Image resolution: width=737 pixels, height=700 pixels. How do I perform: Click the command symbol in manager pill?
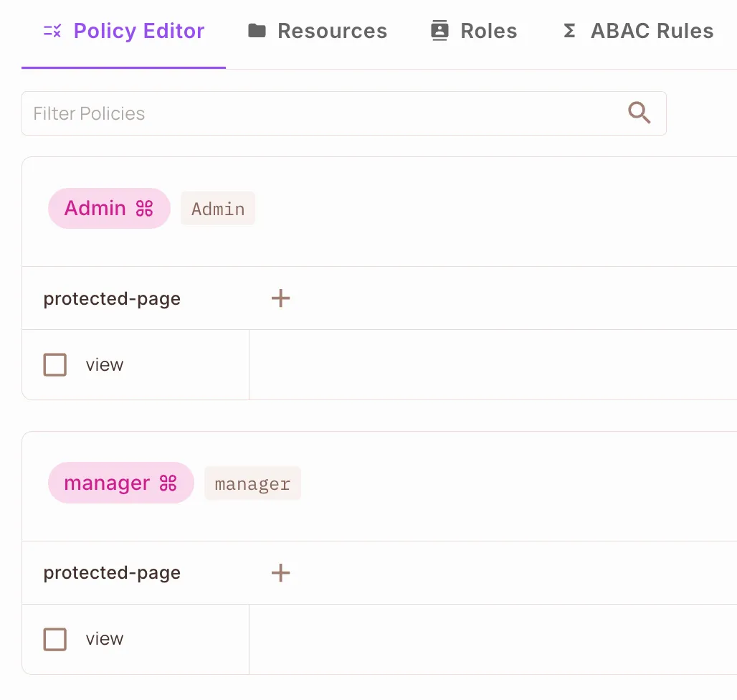tap(168, 483)
